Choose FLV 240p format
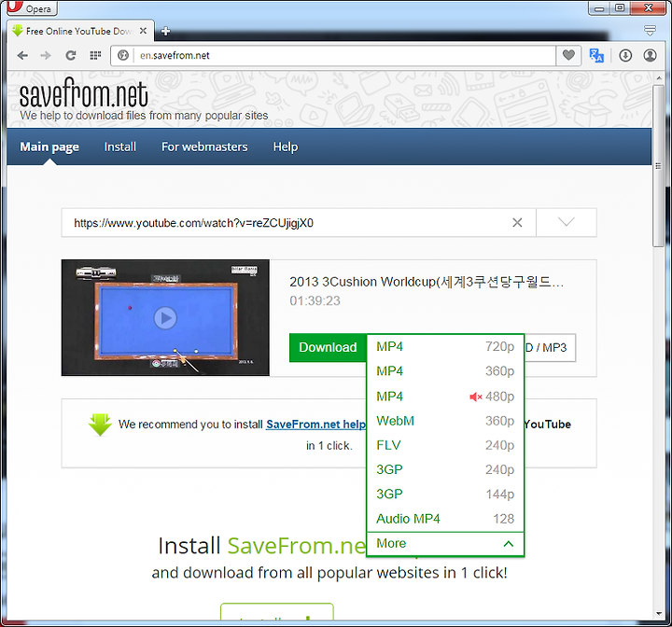The width and height of the screenshot is (672, 627). [x=445, y=445]
